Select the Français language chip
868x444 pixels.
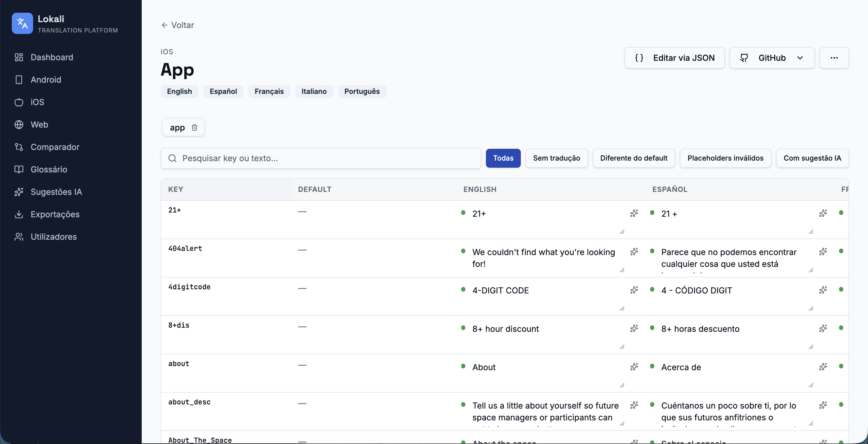269,91
